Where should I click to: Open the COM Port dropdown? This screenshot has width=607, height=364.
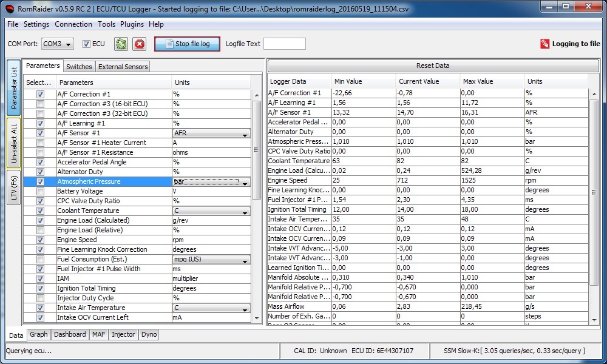(58, 44)
